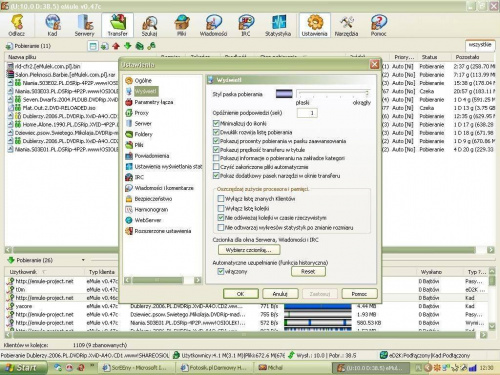Select Ogólne in settings list
The image size is (500, 375).
(138, 81)
